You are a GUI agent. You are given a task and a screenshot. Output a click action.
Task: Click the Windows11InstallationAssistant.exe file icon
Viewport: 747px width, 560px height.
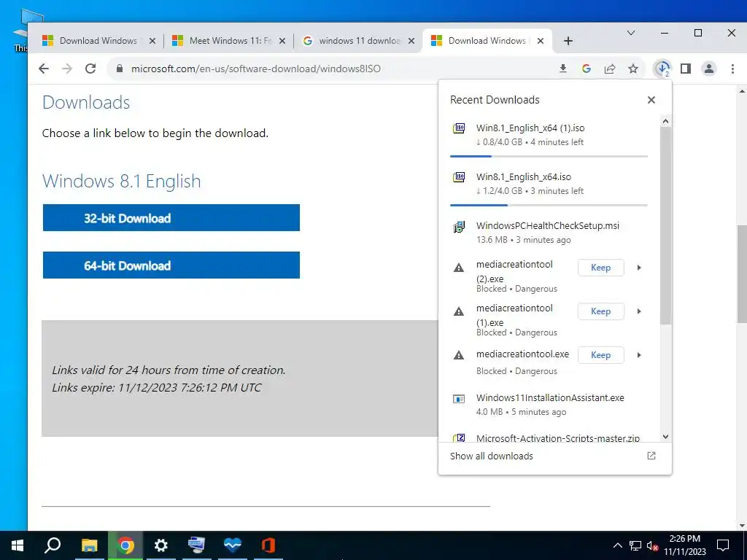[x=459, y=399]
